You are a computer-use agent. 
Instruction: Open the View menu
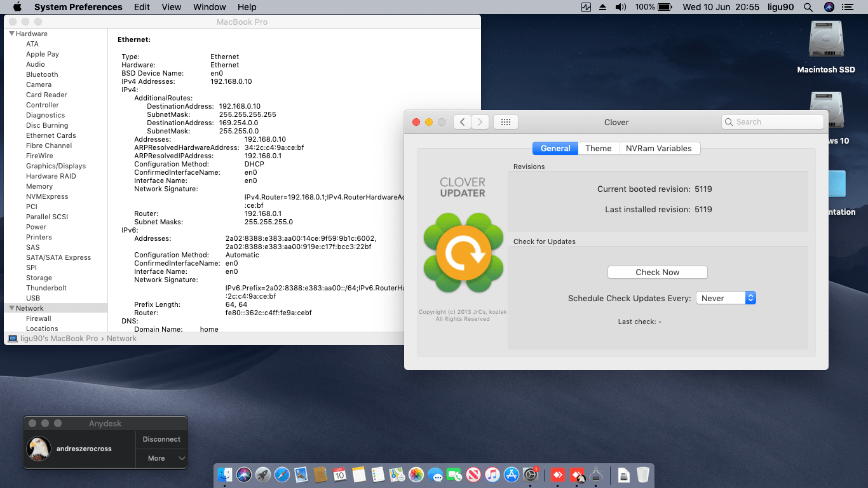point(172,7)
